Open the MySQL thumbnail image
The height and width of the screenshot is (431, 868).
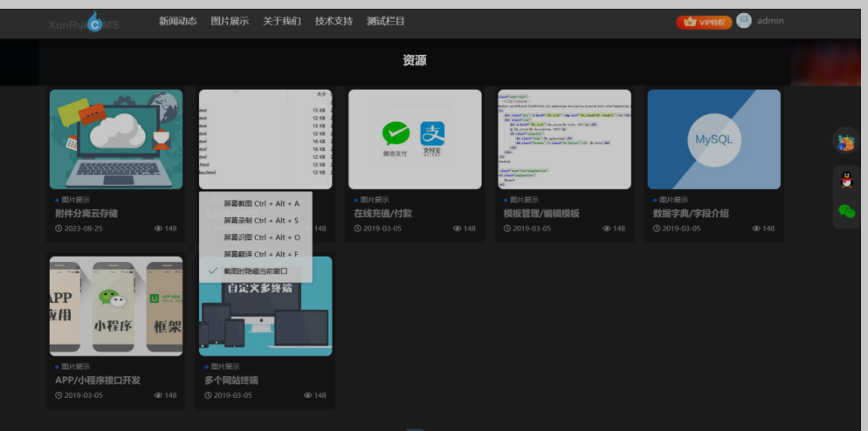tap(713, 140)
